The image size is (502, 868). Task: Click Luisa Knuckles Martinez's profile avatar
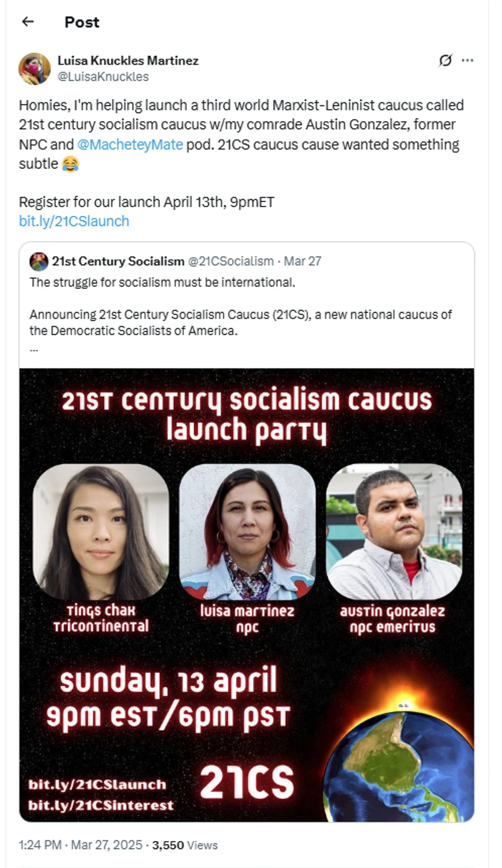[x=35, y=68]
